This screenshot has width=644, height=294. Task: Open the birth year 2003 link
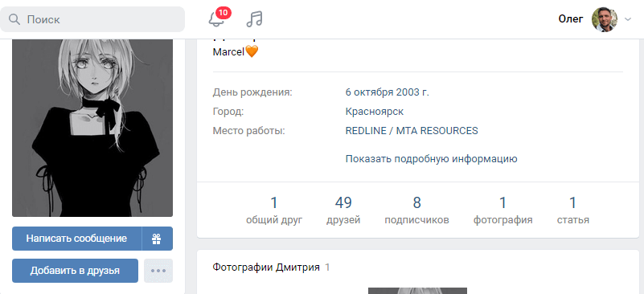click(412, 92)
